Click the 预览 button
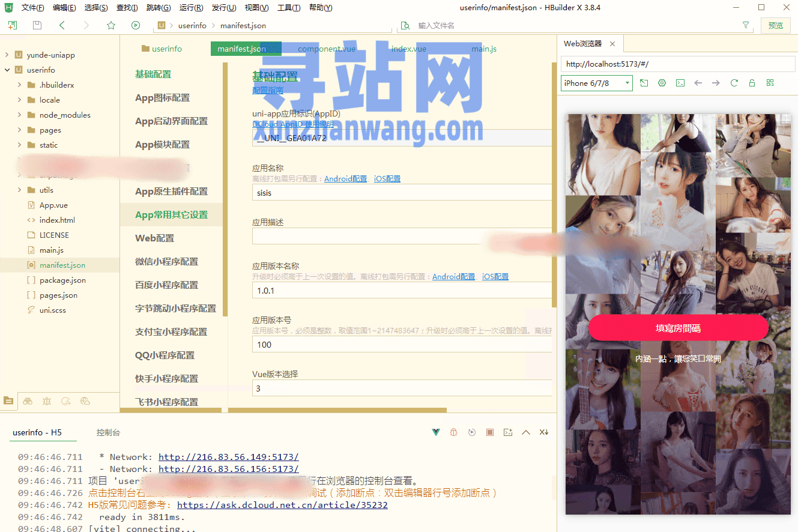Image resolution: width=798 pixels, height=532 pixels. coord(776,25)
